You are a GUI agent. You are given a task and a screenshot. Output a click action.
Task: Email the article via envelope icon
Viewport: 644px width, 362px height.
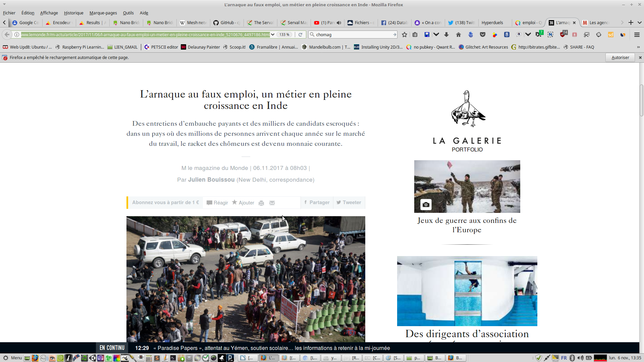(272, 203)
